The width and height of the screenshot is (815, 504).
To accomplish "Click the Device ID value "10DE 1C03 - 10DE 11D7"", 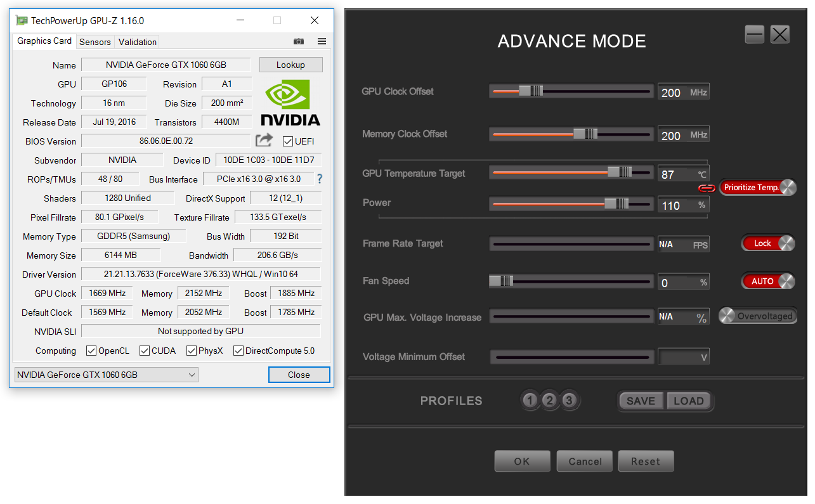I will pyautogui.click(x=269, y=160).
